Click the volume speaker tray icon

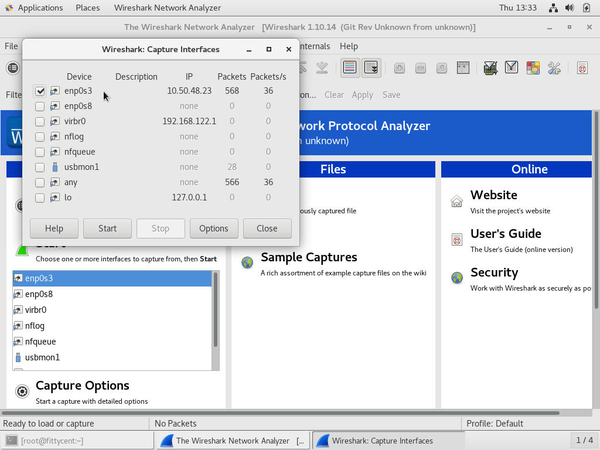[569, 8]
